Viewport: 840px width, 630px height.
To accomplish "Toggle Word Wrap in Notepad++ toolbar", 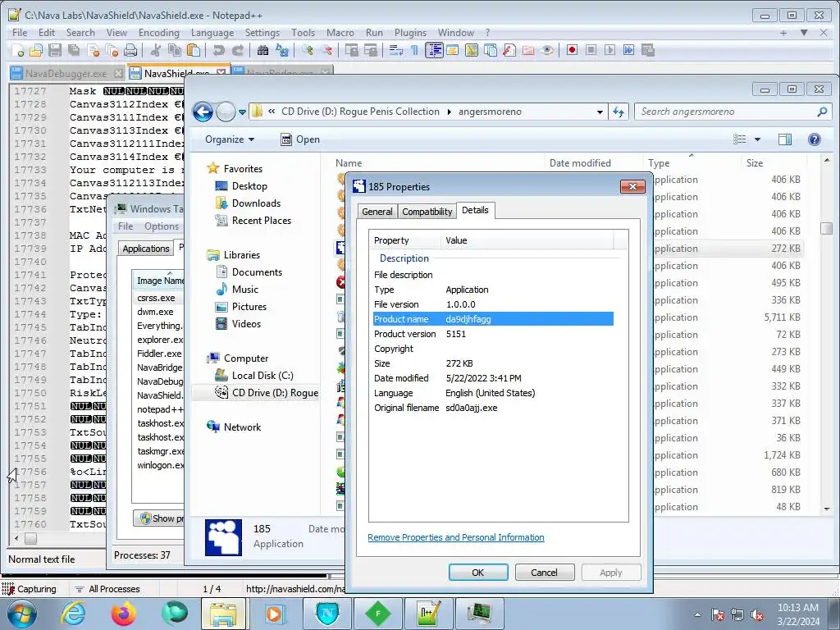I will [x=396, y=50].
